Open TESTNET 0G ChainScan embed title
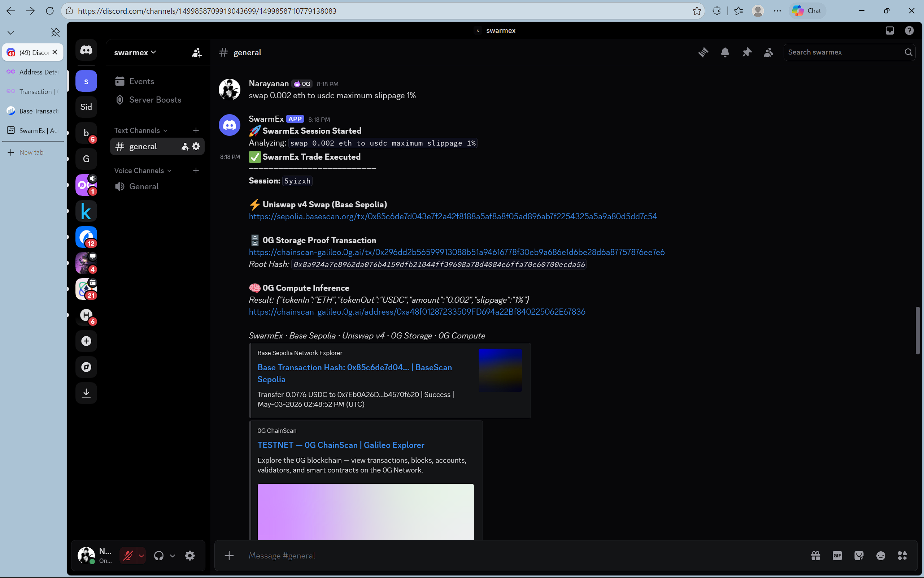924x578 pixels. tap(341, 445)
